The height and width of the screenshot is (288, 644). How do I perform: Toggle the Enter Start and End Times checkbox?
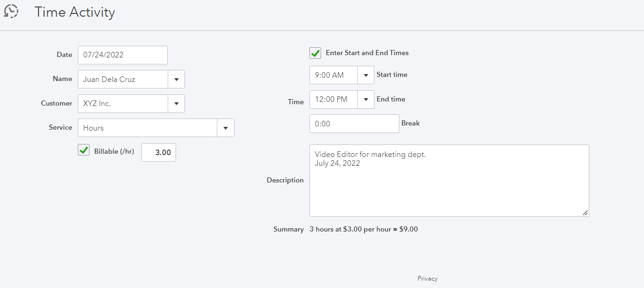click(316, 53)
